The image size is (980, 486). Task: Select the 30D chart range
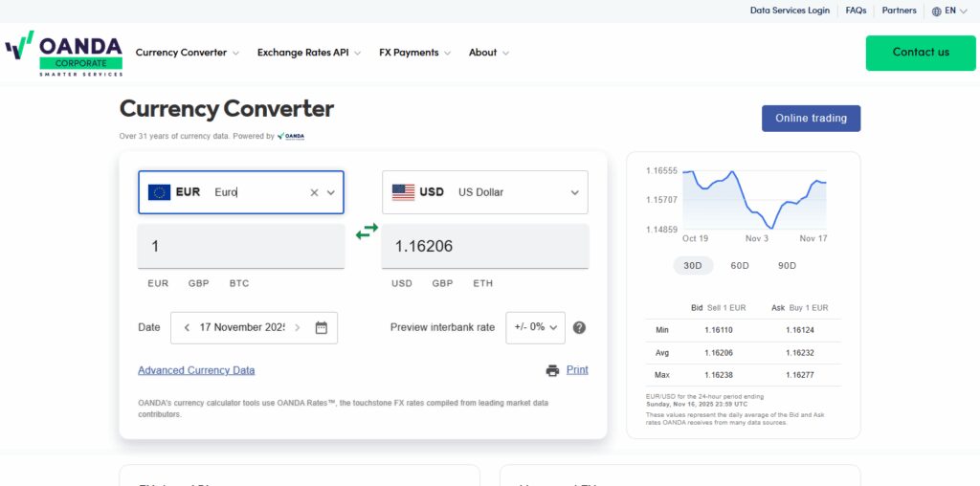[693, 266]
